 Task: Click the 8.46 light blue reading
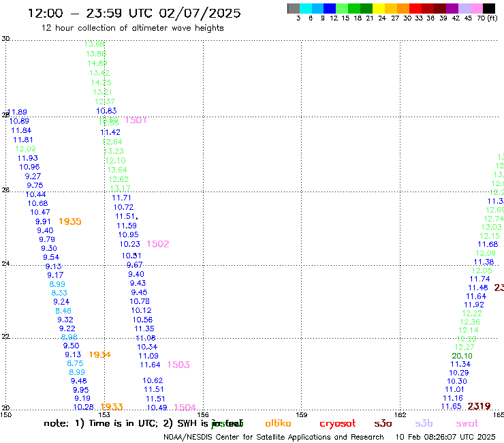tap(63, 311)
